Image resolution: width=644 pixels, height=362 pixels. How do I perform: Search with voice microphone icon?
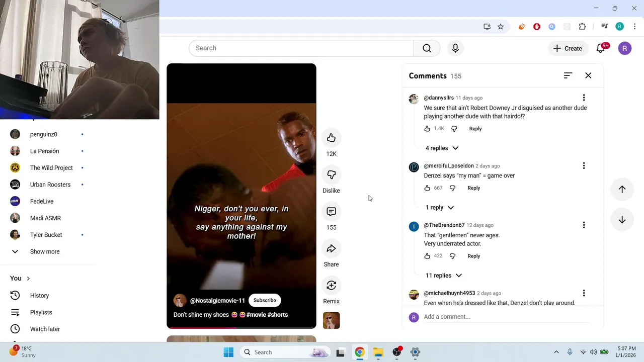455,48
